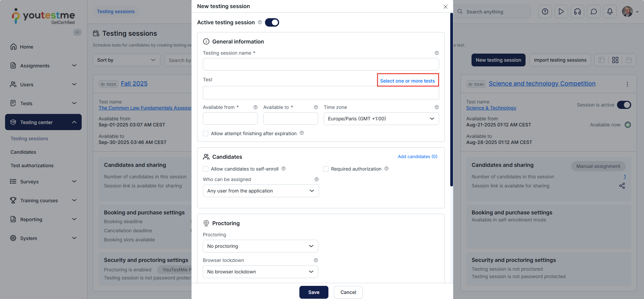644x299 pixels.
Task: Open the video tutorials play icon
Action: click(561, 12)
